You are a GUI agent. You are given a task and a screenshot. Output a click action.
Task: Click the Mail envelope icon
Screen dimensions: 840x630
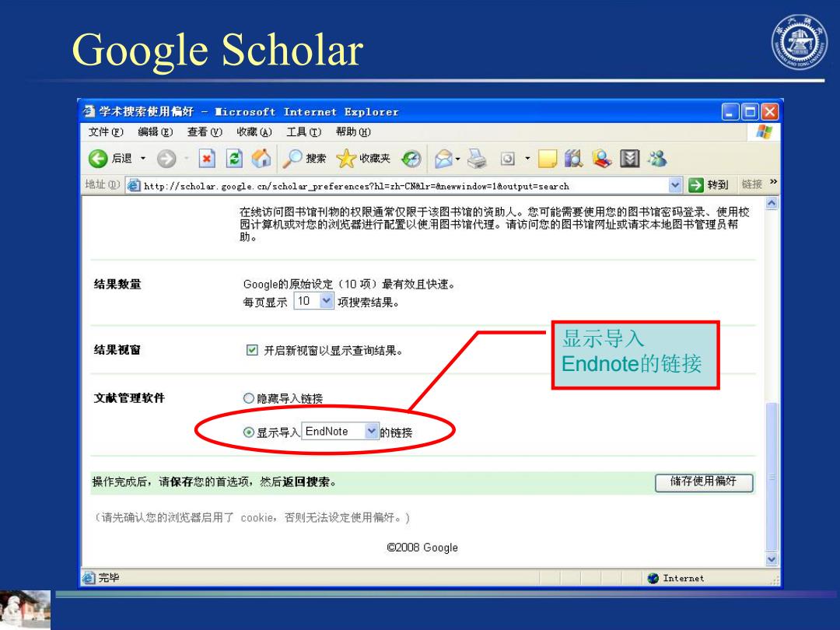pos(443,159)
